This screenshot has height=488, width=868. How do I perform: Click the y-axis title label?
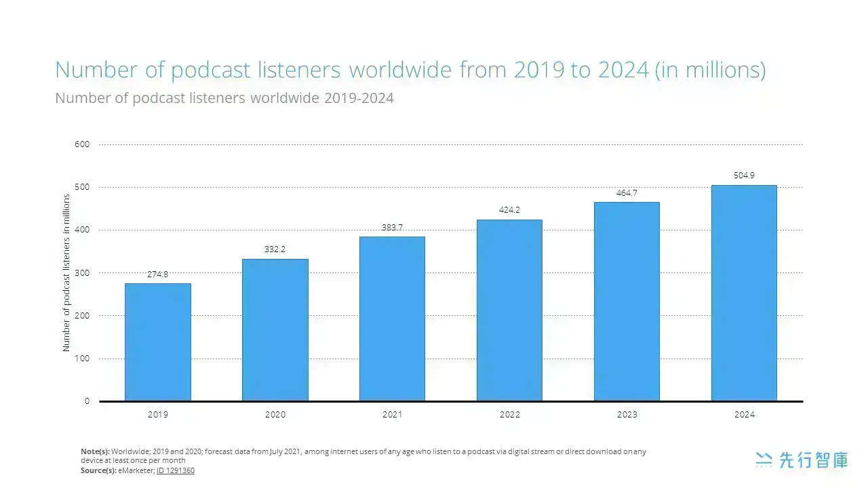tap(66, 272)
